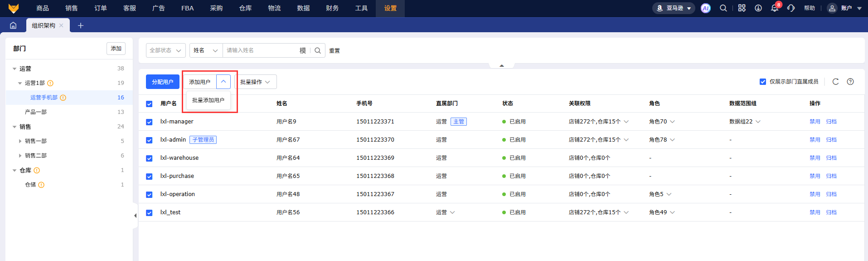Open the 全部状态 status dropdown

pyautogui.click(x=165, y=50)
